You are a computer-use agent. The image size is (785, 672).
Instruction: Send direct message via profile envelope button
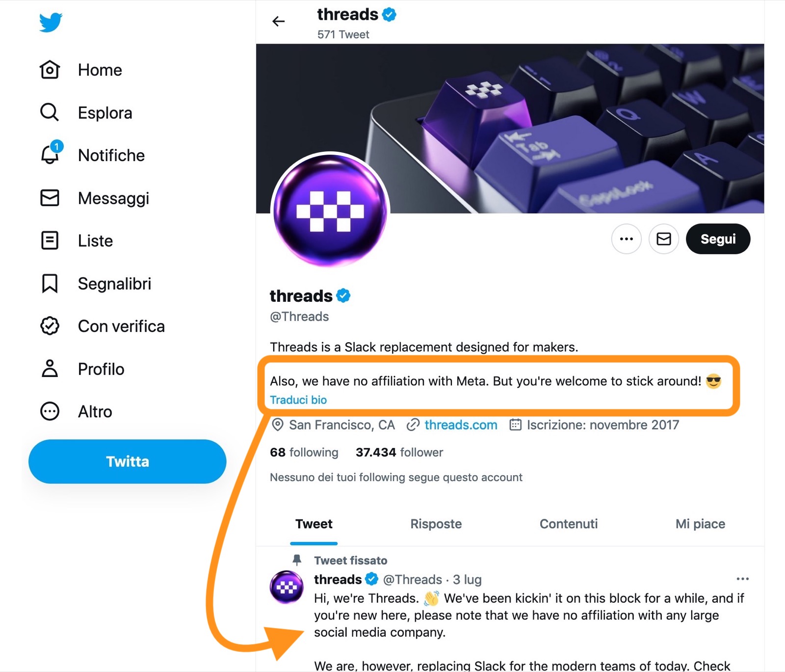coord(663,239)
